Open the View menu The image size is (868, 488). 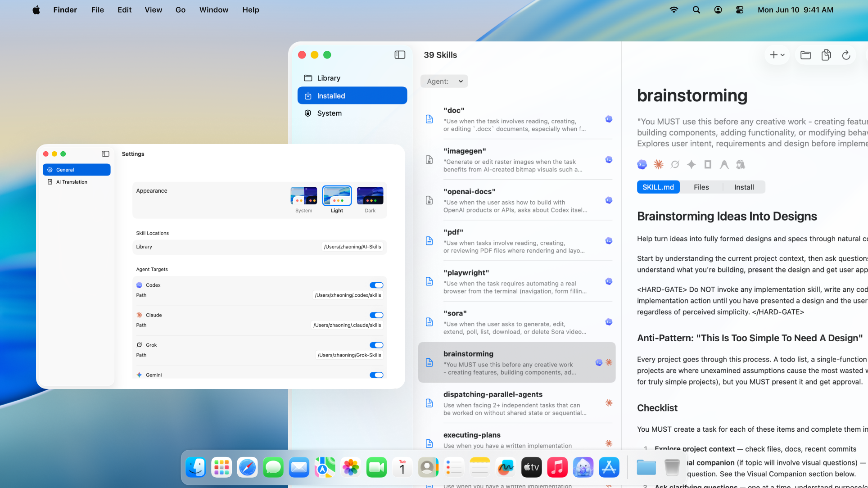pos(153,10)
